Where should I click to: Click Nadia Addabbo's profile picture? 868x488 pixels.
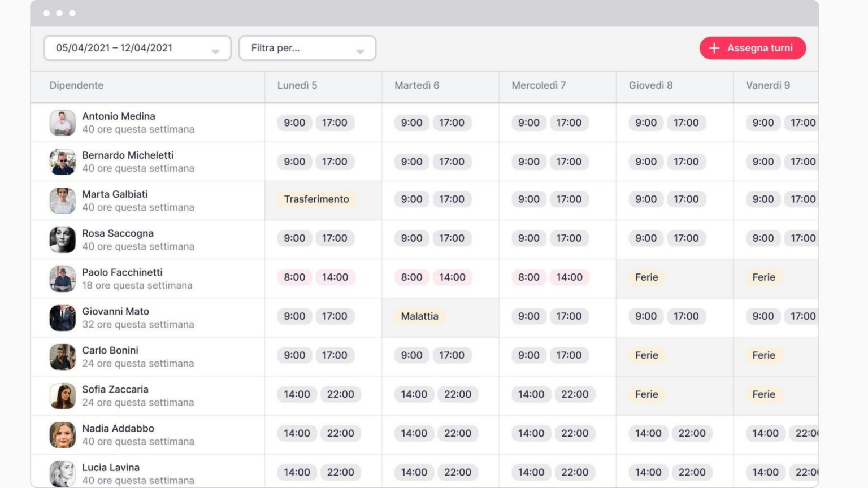pos(63,434)
